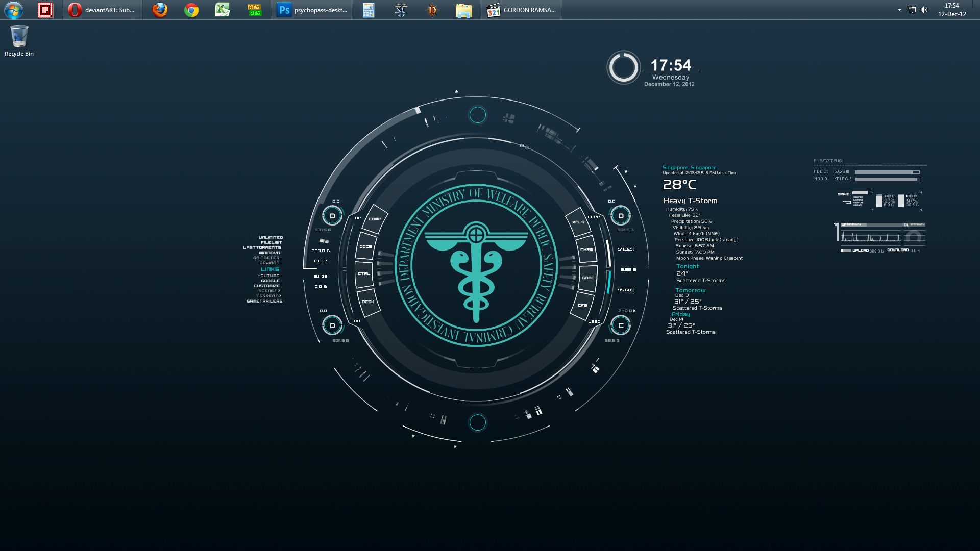Switch to Photoshop psychopass-desktop window
This screenshot has height=551, width=980.
(312, 10)
